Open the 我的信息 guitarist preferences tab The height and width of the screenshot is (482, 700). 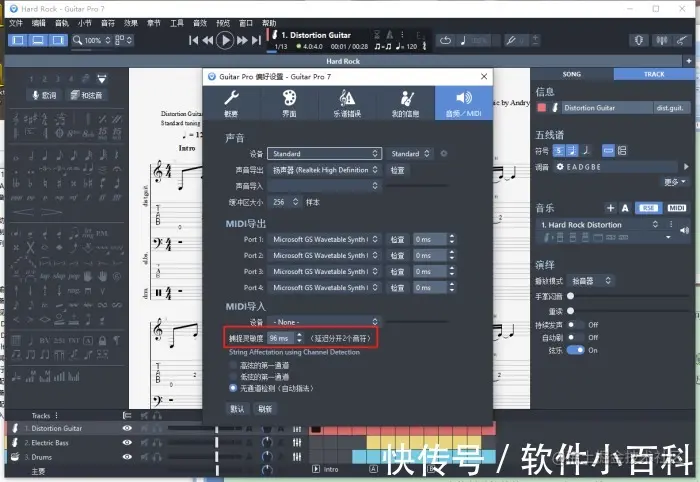tap(405, 103)
